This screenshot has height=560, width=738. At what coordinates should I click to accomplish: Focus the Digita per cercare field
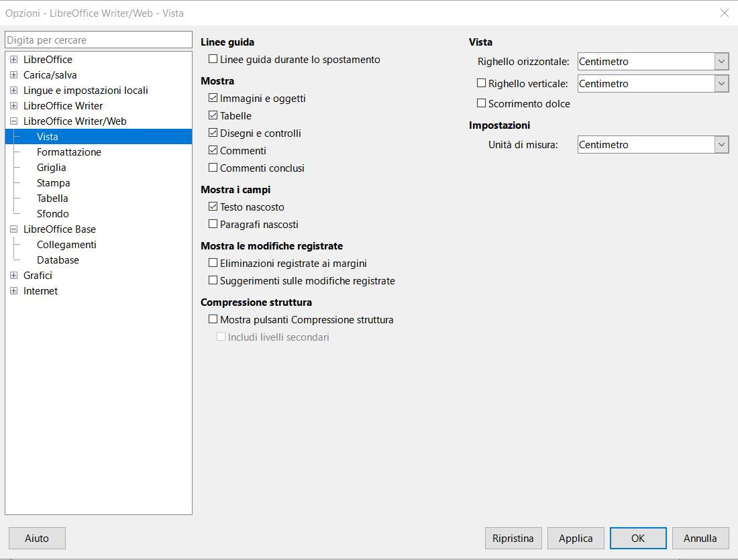click(x=99, y=40)
